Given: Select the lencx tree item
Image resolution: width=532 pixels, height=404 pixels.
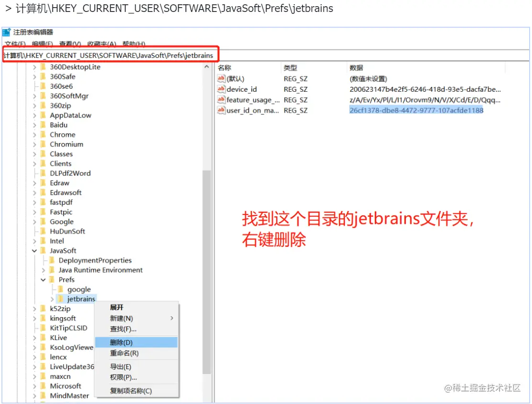Looking at the screenshot, I should (58, 357).
